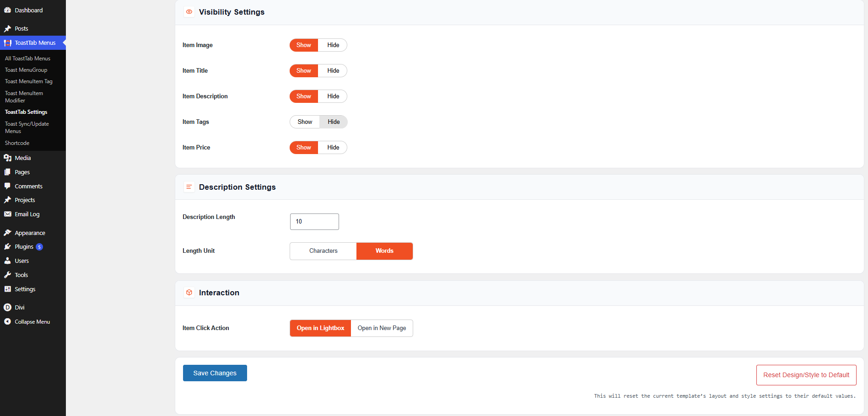Click the Appearance brush icon
The image size is (868, 416).
point(7,233)
